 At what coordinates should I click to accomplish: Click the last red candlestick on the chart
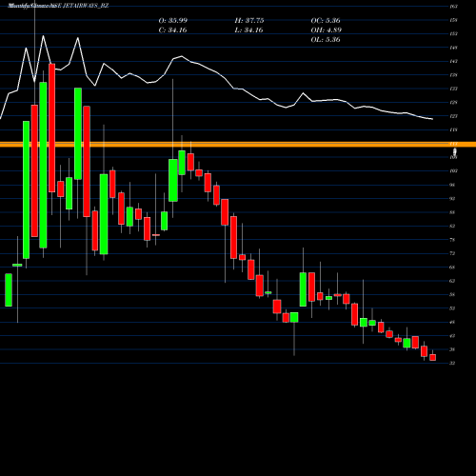432,357
